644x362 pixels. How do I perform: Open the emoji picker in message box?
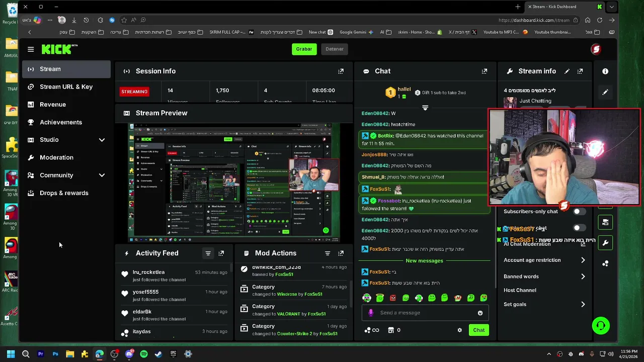[480, 313]
